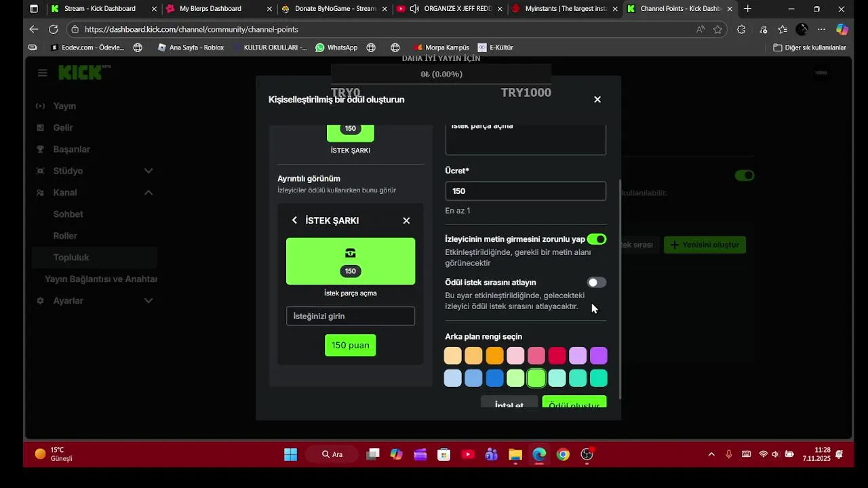The image size is (868, 488).
Task: Close the custom reward creation dialog
Action: [597, 100]
